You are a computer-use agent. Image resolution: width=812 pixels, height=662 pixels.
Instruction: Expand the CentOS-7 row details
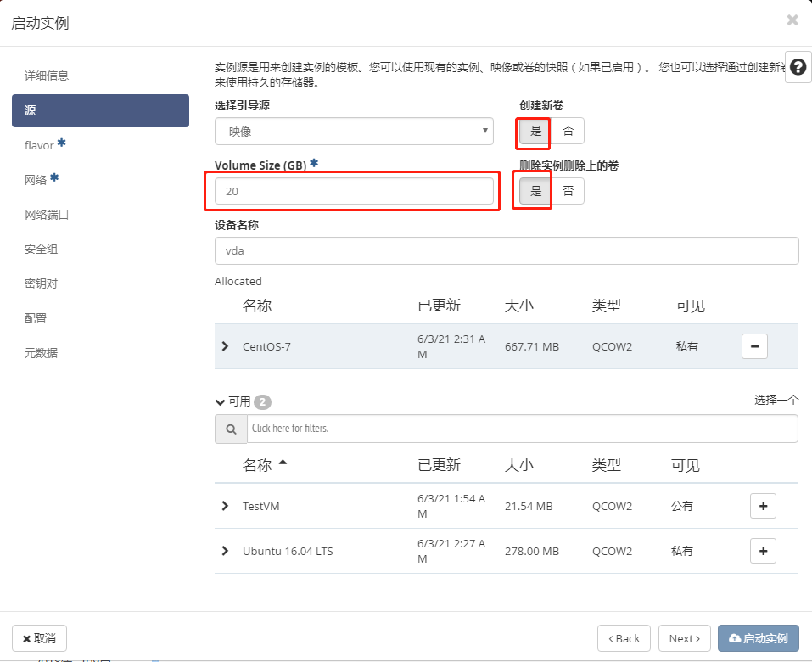[x=225, y=346]
